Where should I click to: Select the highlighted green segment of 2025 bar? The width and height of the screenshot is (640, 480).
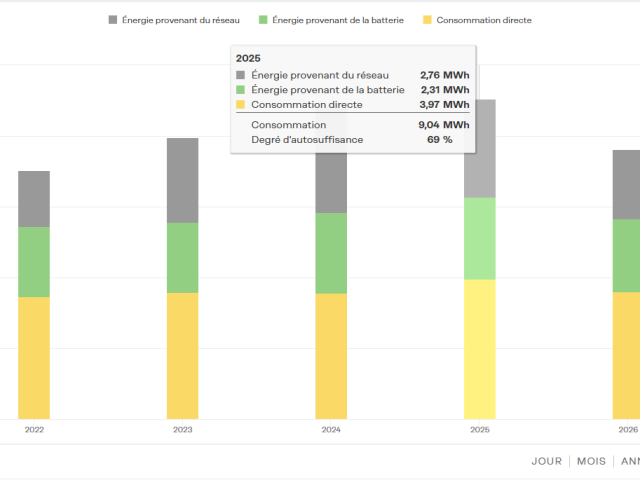point(480,239)
